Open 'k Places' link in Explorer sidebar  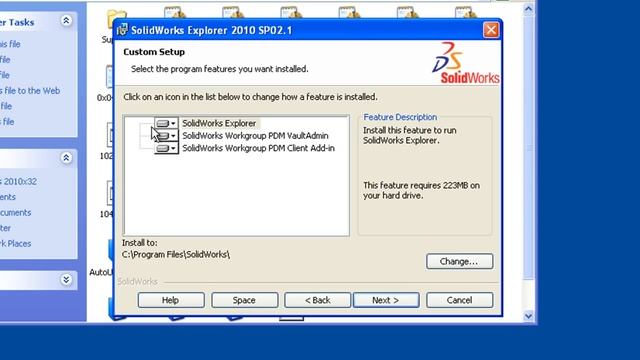pyautogui.click(x=16, y=244)
